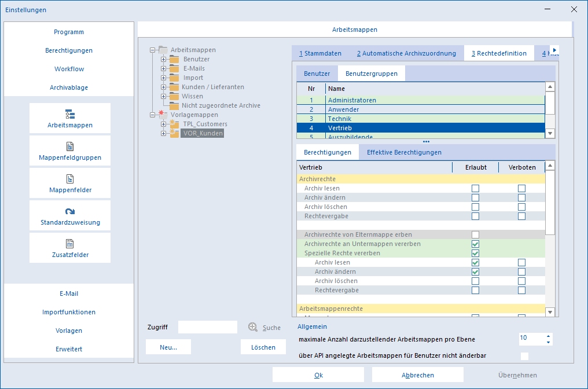The image size is (588, 389).
Task: Select Administratoren row in group list
Action: (421, 100)
